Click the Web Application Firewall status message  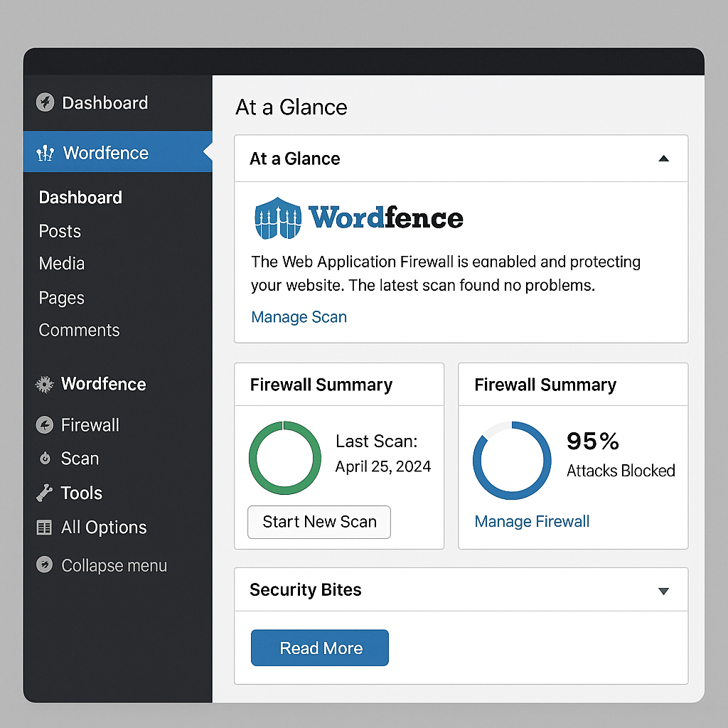pyautogui.click(x=446, y=274)
